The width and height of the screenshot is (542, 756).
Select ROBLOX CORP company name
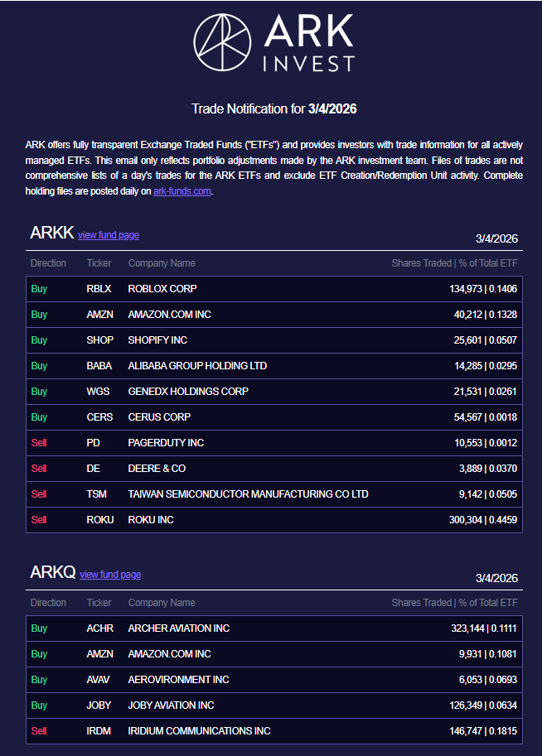click(x=162, y=289)
